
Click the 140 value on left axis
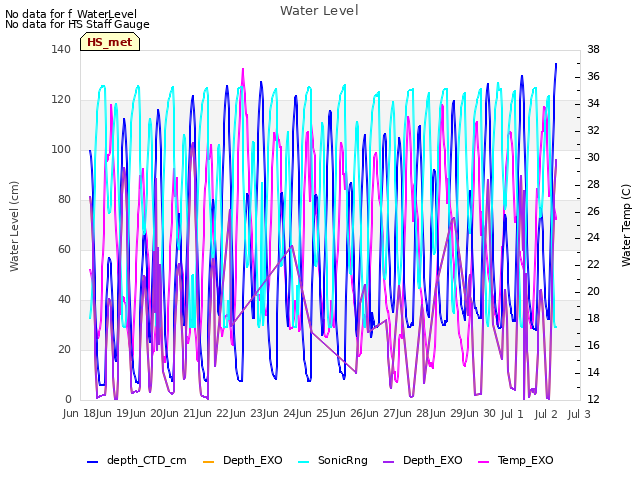tap(61, 49)
